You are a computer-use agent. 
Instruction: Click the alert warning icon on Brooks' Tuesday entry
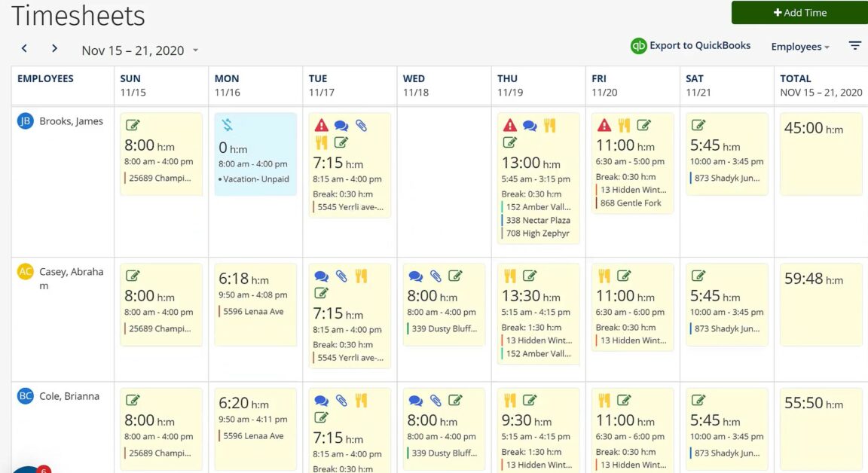pos(318,125)
